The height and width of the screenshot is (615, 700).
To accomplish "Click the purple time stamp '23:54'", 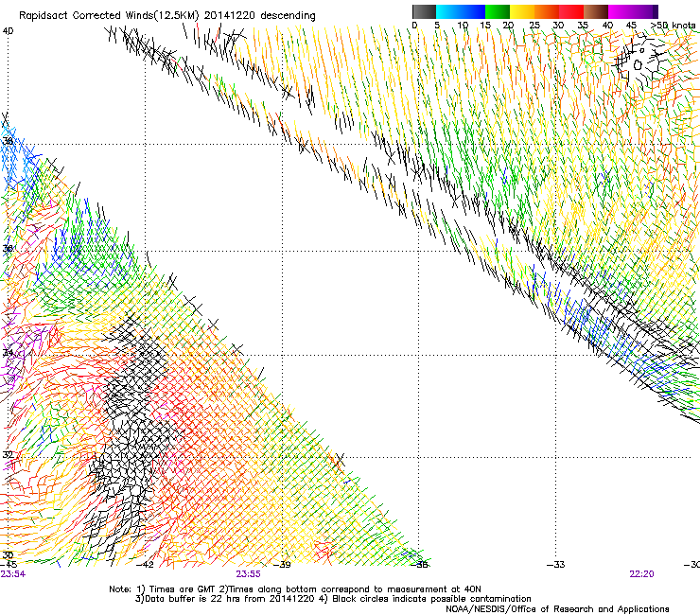I will [13, 574].
